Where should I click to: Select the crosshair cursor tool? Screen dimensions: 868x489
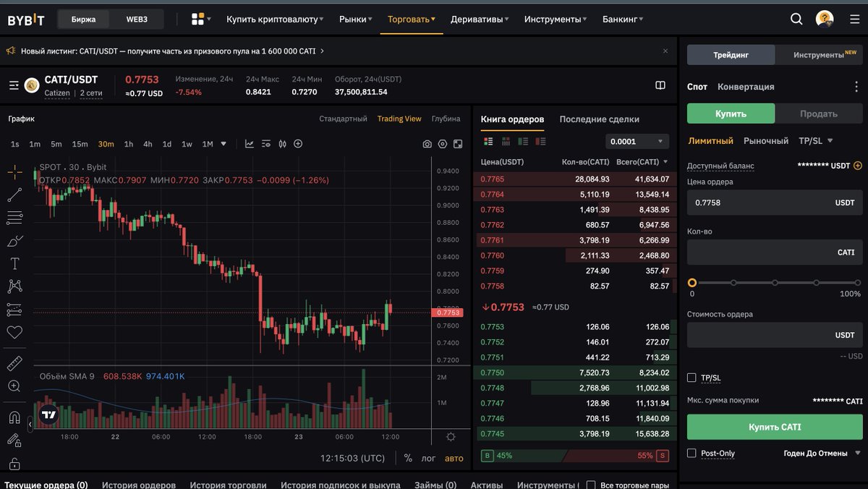tap(14, 172)
